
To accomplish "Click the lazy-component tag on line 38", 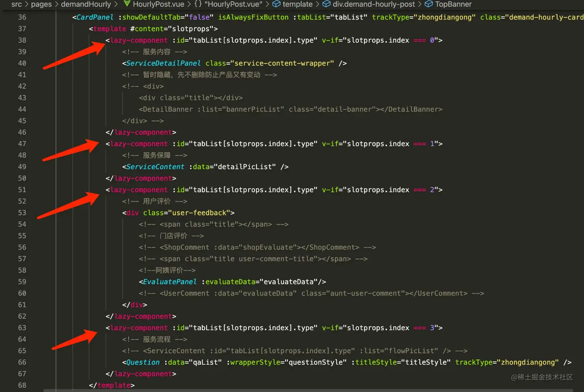I will click(x=139, y=40).
